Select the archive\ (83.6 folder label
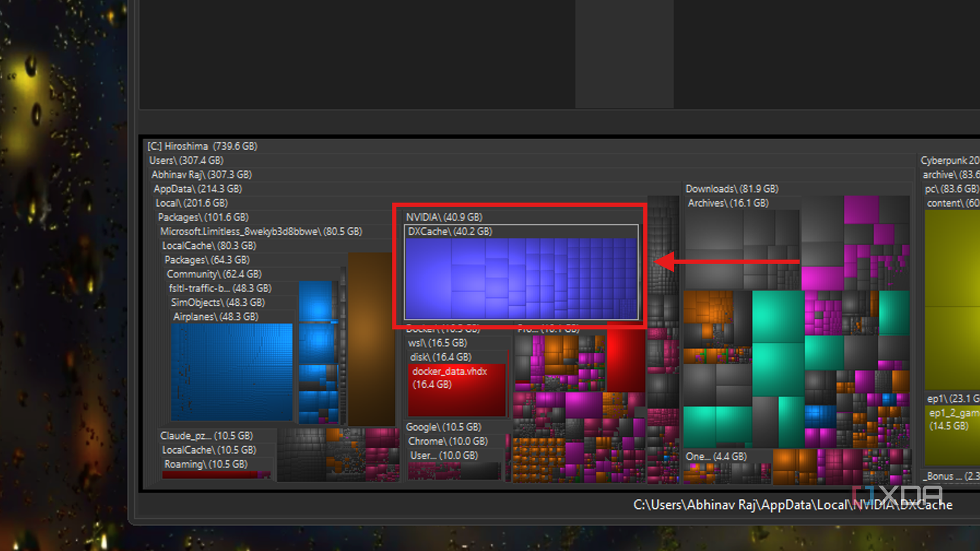980x551 pixels. click(x=951, y=175)
